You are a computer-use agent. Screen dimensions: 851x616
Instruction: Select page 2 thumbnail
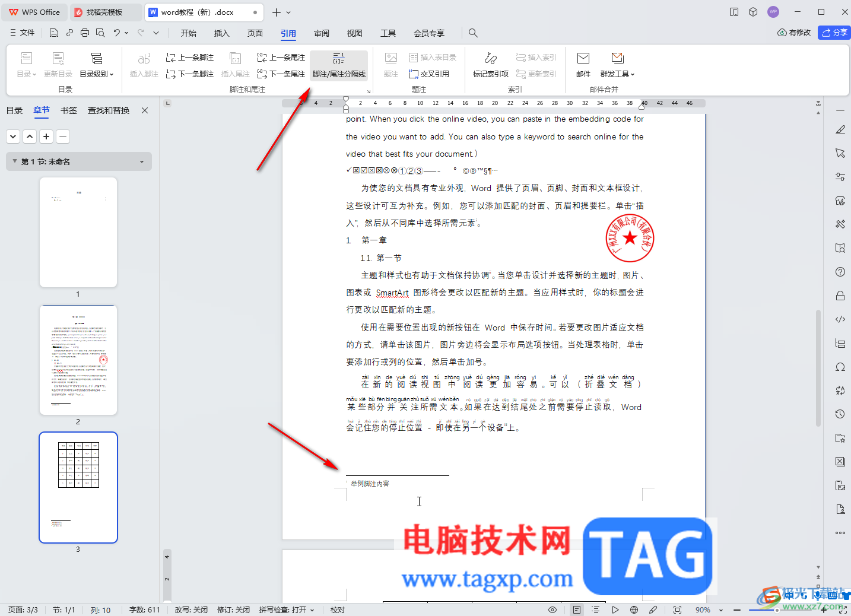click(78, 360)
